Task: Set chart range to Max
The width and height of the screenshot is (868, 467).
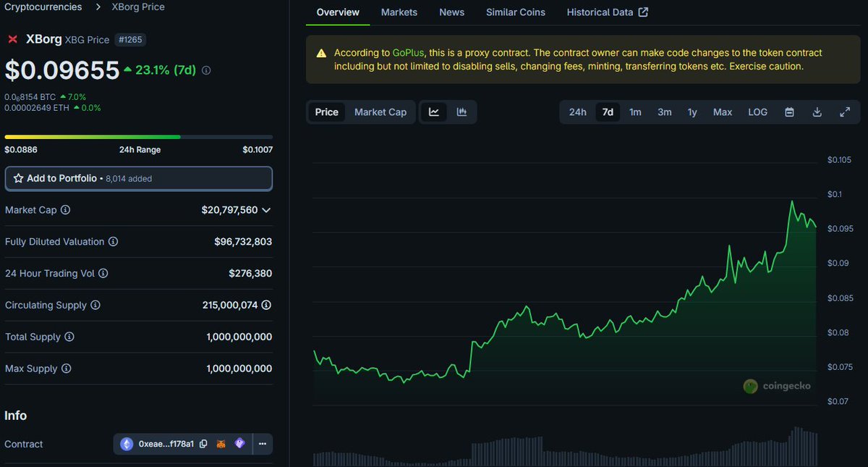Action: (723, 112)
